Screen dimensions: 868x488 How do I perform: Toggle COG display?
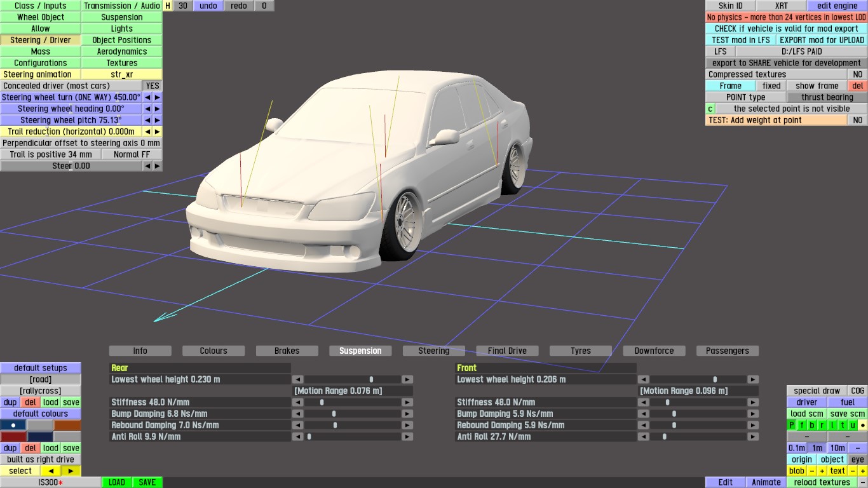[858, 391]
